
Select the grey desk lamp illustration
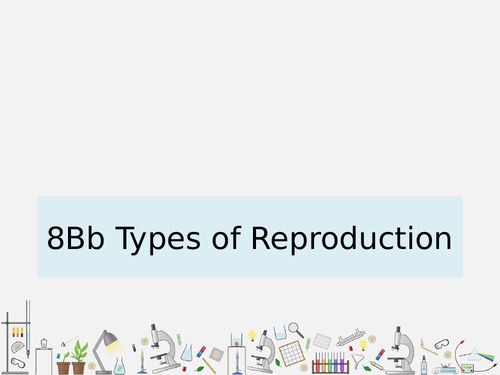click(106, 352)
